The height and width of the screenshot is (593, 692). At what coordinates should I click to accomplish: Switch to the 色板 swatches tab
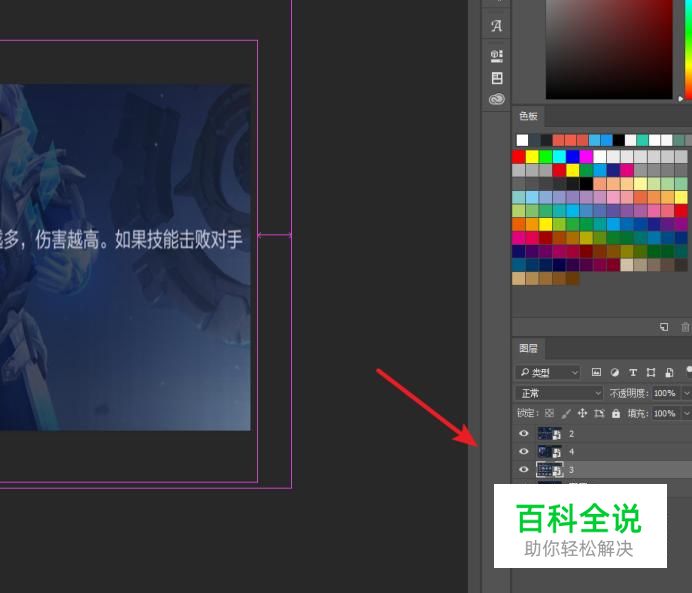pos(528,116)
